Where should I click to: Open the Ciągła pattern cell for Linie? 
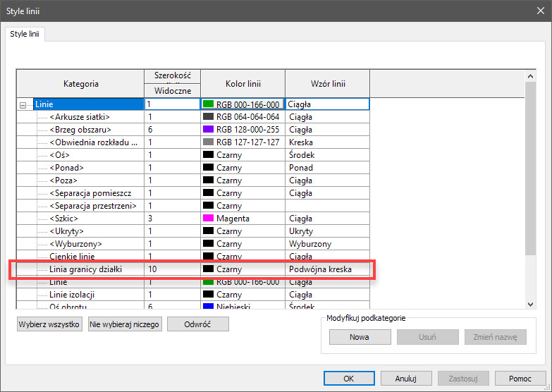point(327,104)
